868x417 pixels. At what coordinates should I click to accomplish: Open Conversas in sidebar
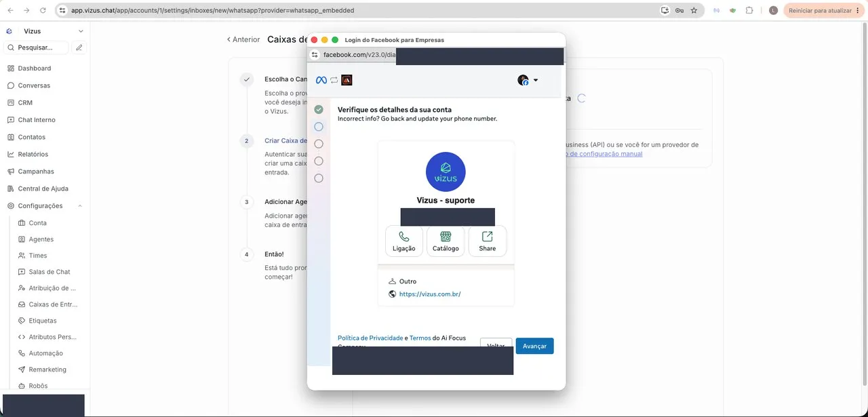(x=34, y=85)
